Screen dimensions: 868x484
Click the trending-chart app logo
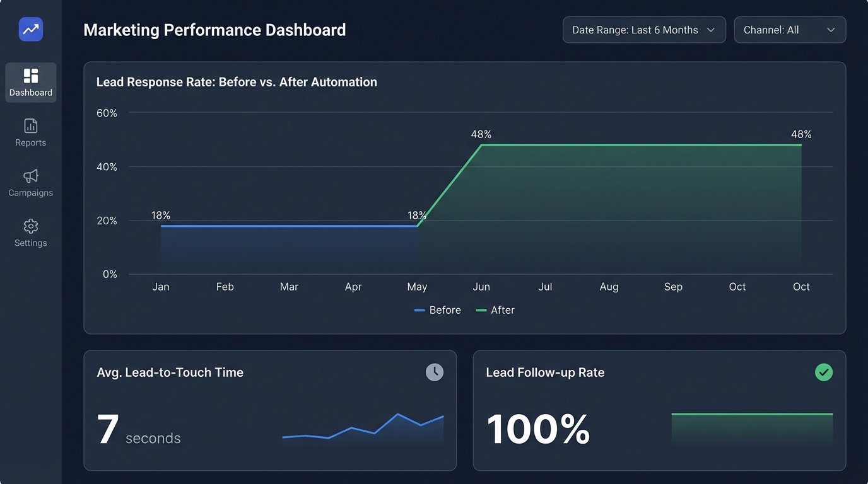pyautogui.click(x=30, y=29)
